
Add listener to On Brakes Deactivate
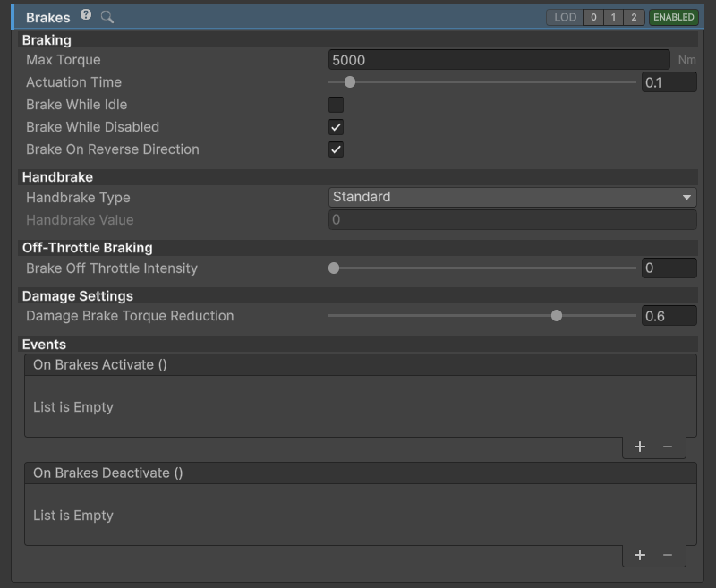(x=640, y=555)
